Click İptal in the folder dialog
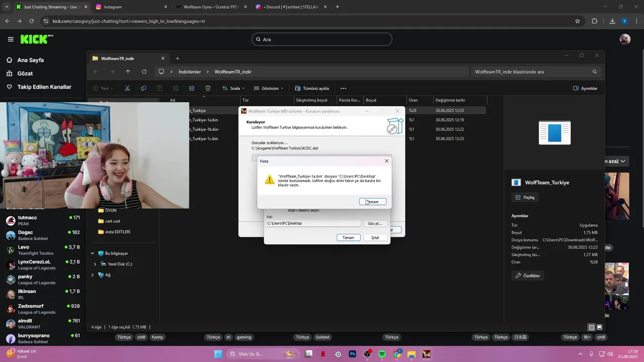Image resolution: width=644 pixels, height=362 pixels. pyautogui.click(x=375, y=237)
